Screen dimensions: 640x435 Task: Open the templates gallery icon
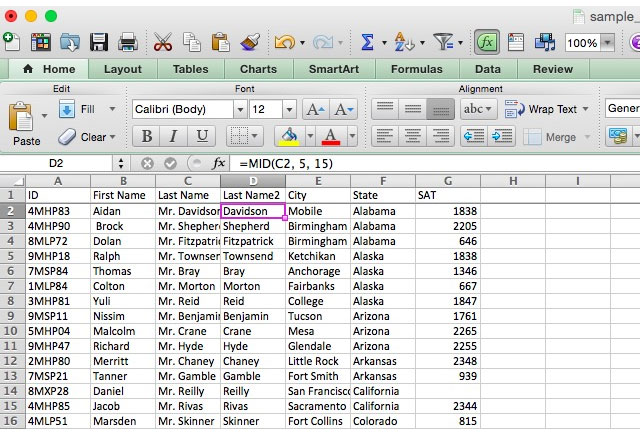41,42
